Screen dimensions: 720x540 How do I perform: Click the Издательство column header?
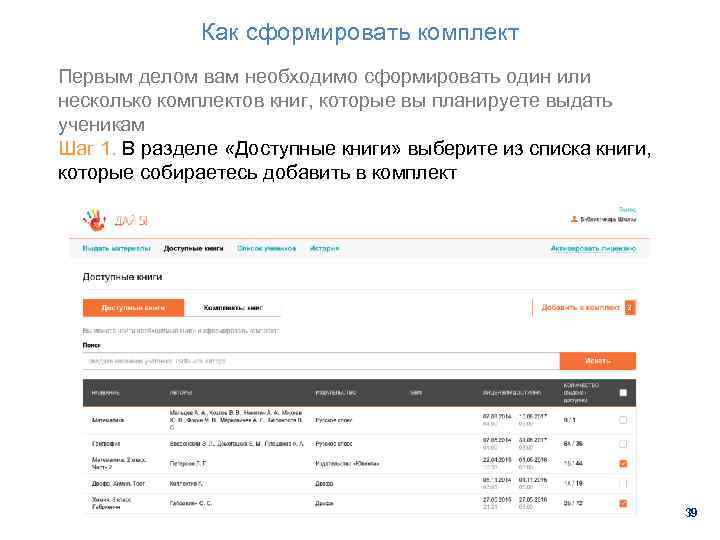pos(336,393)
